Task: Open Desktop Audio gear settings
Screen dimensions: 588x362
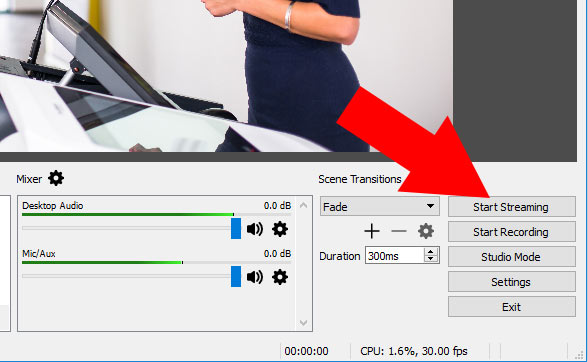Action: click(x=280, y=229)
